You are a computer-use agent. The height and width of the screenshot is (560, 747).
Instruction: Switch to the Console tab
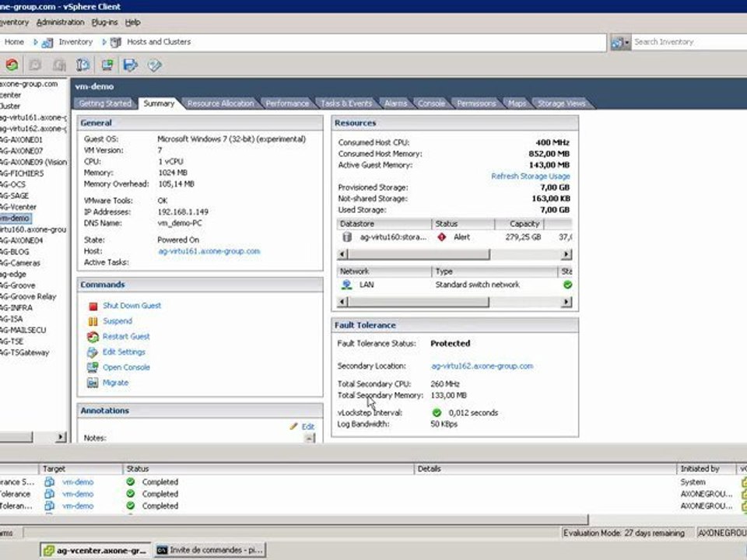431,103
